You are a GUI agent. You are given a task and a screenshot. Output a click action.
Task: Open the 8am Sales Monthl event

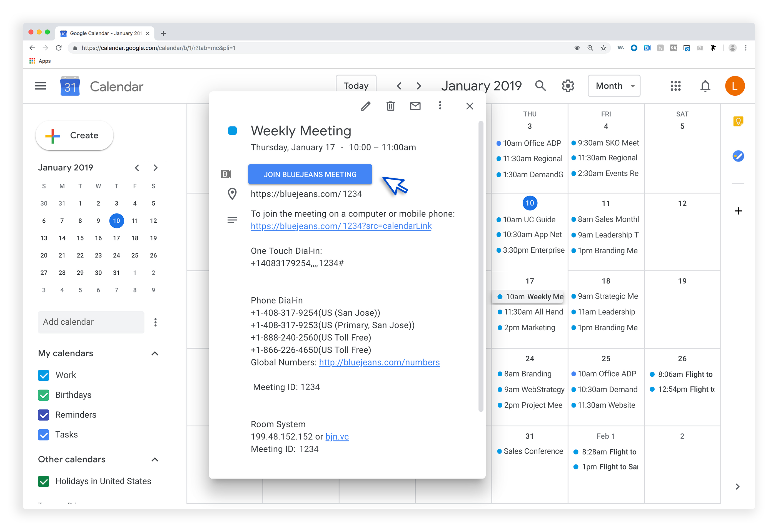(x=605, y=219)
